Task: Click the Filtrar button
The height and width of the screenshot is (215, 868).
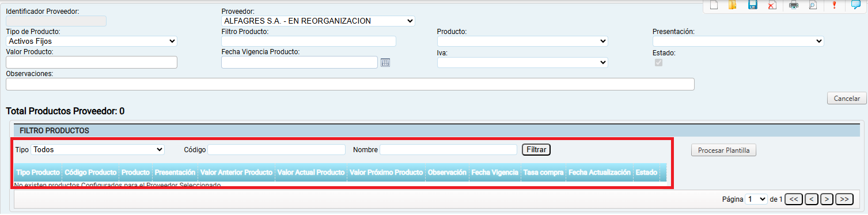Action: [x=536, y=149]
